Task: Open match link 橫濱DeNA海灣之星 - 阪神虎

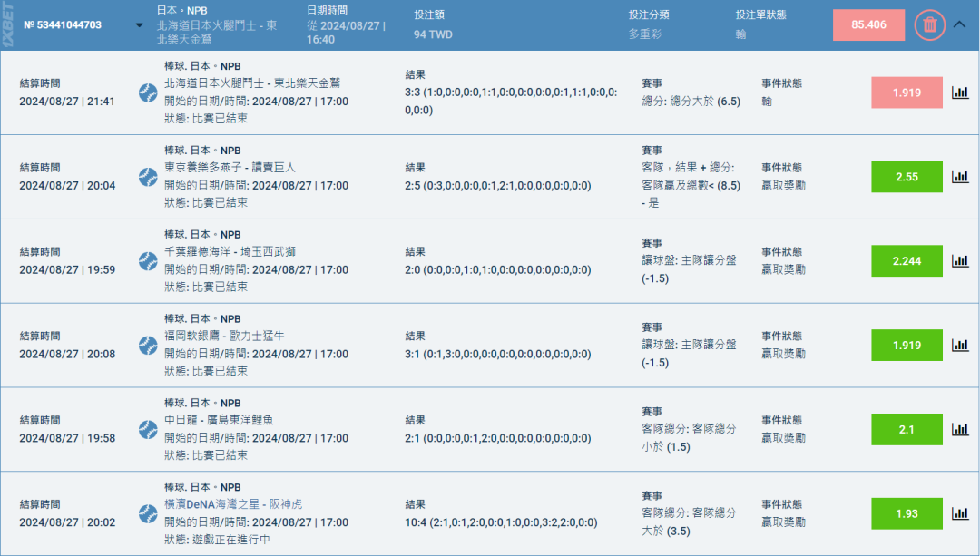Action: [233, 504]
